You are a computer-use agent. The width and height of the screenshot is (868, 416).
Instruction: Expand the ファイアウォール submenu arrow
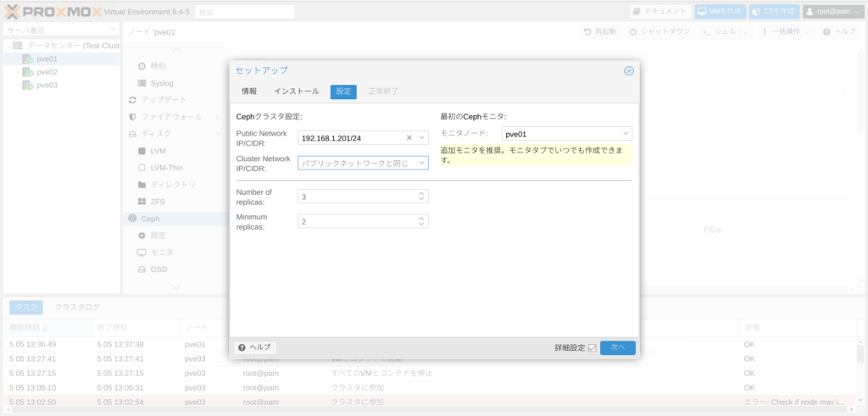(217, 117)
